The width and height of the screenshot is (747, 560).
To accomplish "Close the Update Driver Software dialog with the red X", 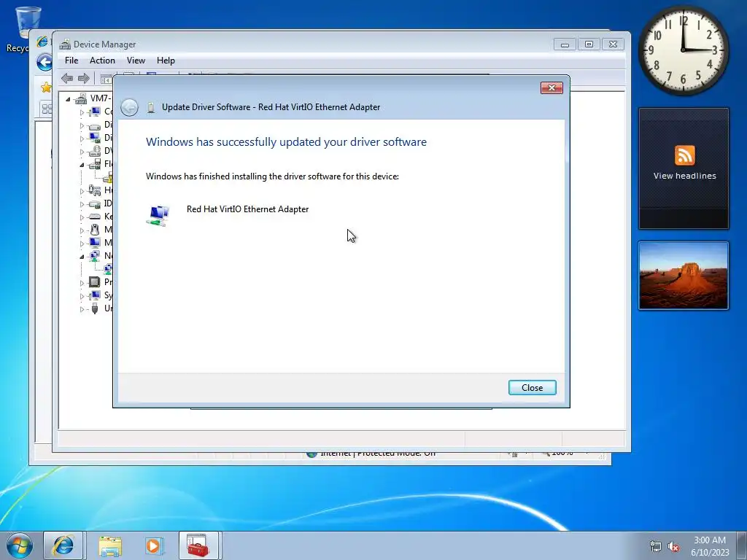I will [x=551, y=87].
